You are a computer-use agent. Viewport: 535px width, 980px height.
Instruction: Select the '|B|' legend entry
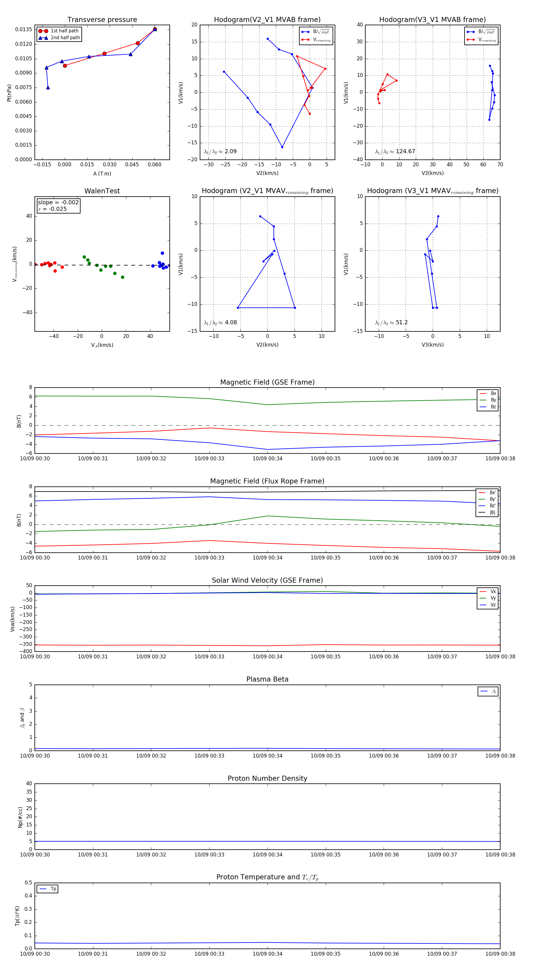point(487,513)
